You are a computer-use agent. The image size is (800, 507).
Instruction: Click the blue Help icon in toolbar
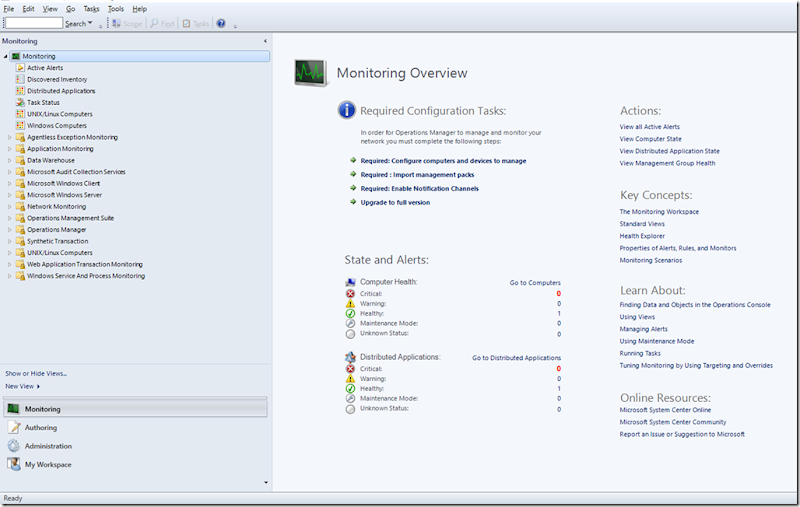221,23
